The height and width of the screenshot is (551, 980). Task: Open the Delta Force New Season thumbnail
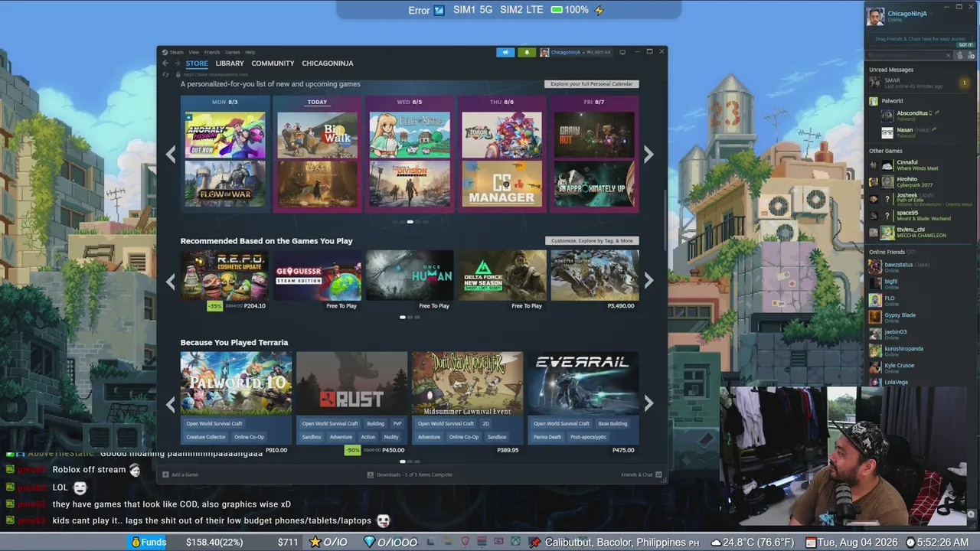pos(502,275)
